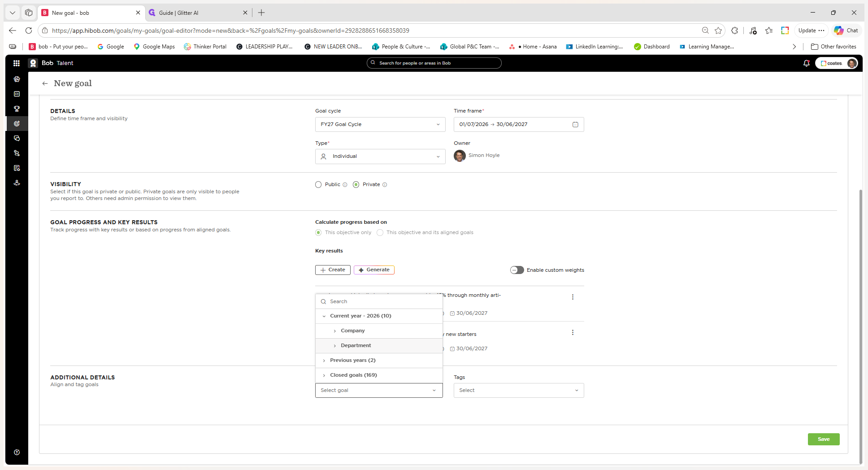Select the Public visibility option

318,185
